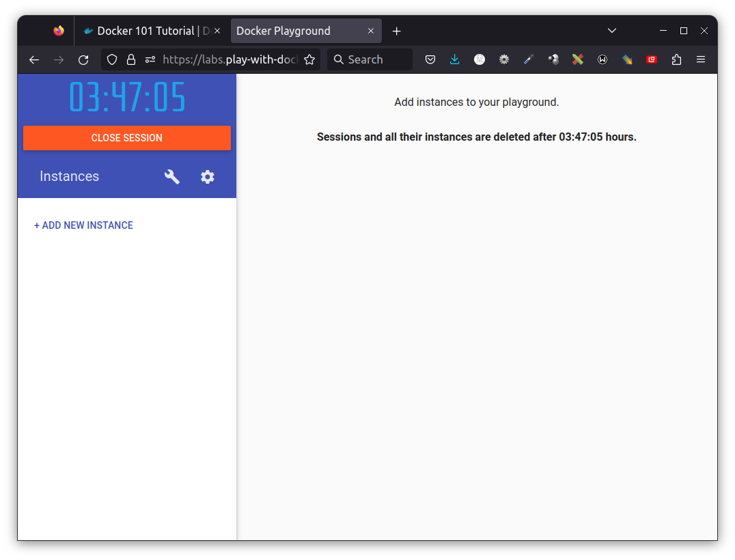Maximize the Firefox window
This screenshot has width=735, height=560.
coord(684,31)
